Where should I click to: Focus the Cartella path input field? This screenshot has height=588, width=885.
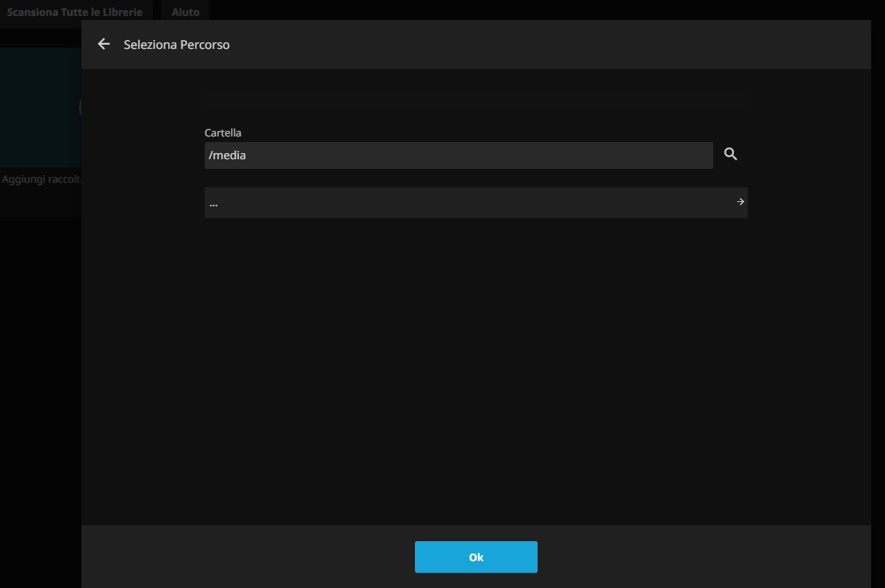(458, 155)
